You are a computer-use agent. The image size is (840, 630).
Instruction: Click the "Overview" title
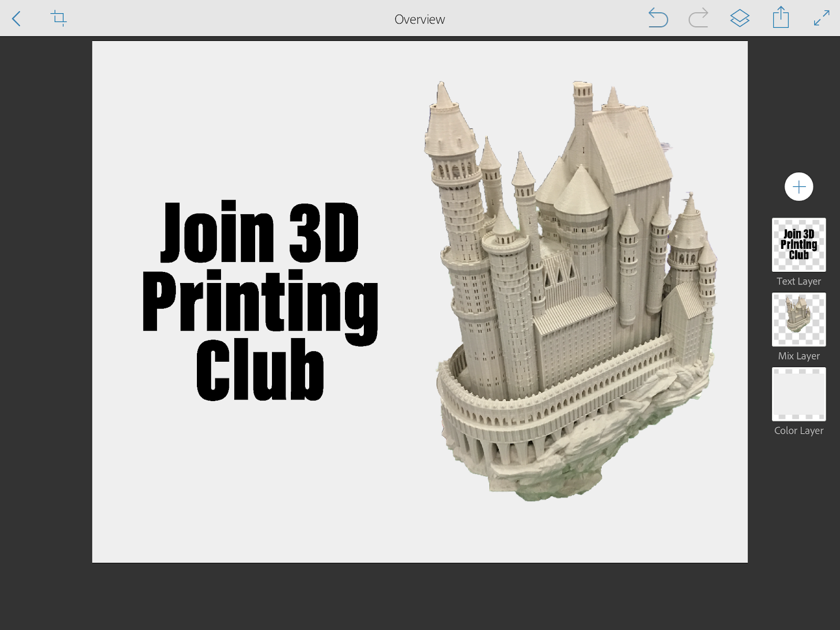pyautogui.click(x=420, y=19)
